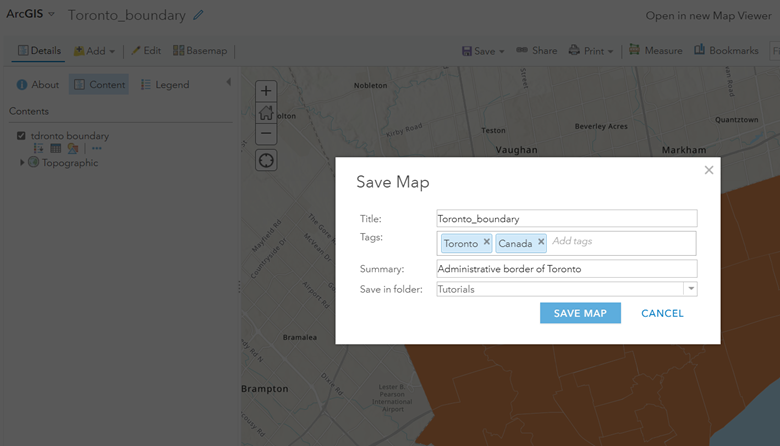Image resolution: width=780 pixels, height=446 pixels.
Task: Switch to the Content tab
Action: (x=99, y=85)
